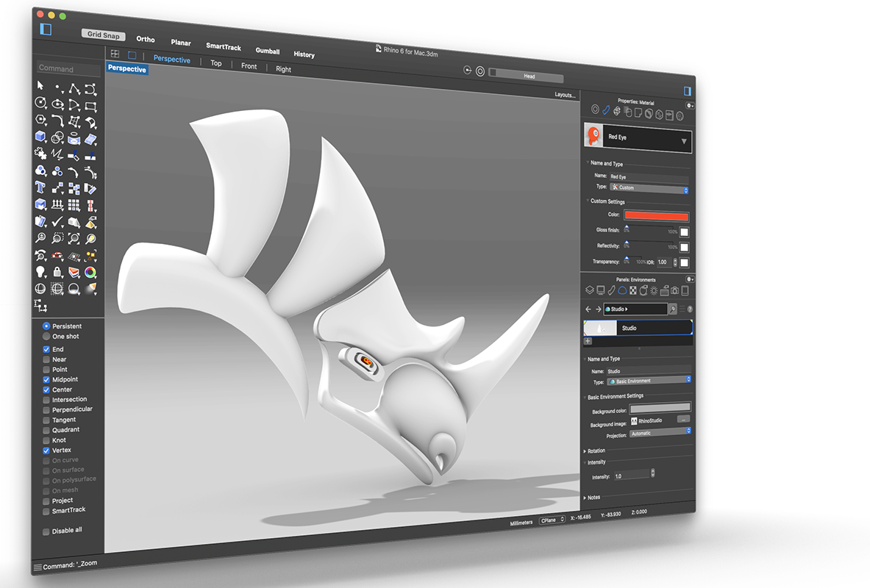Click the red material Color swatch
This screenshot has height=588, width=870.
[656, 216]
